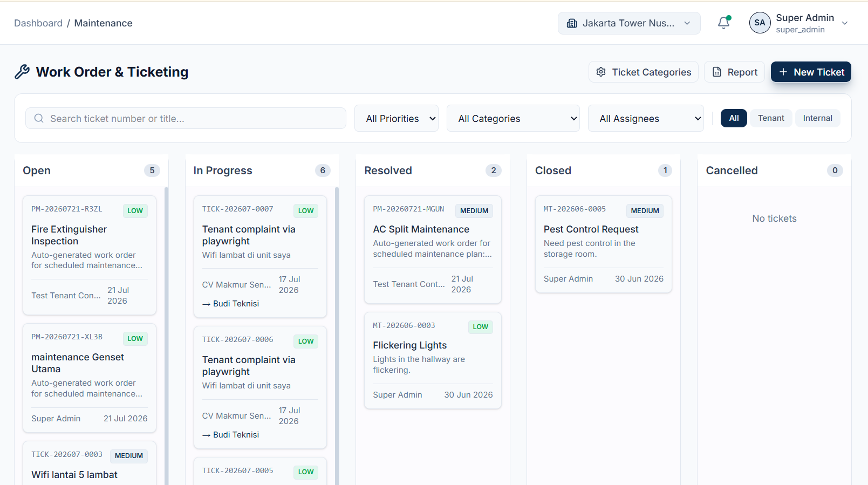Click the plus icon in New Ticket
Screen dimensions: 868x485
(783, 72)
